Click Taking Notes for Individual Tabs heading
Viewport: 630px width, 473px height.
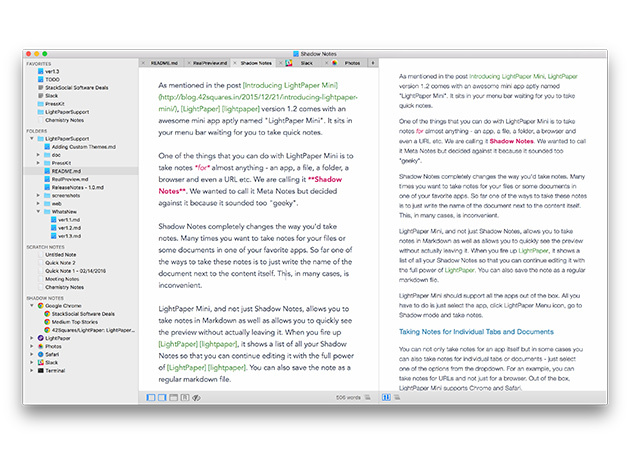(x=476, y=332)
